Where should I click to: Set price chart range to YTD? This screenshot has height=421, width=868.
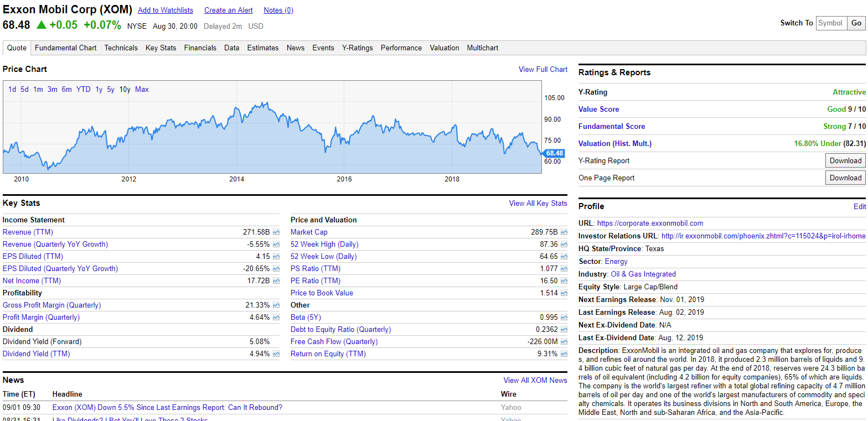click(84, 90)
